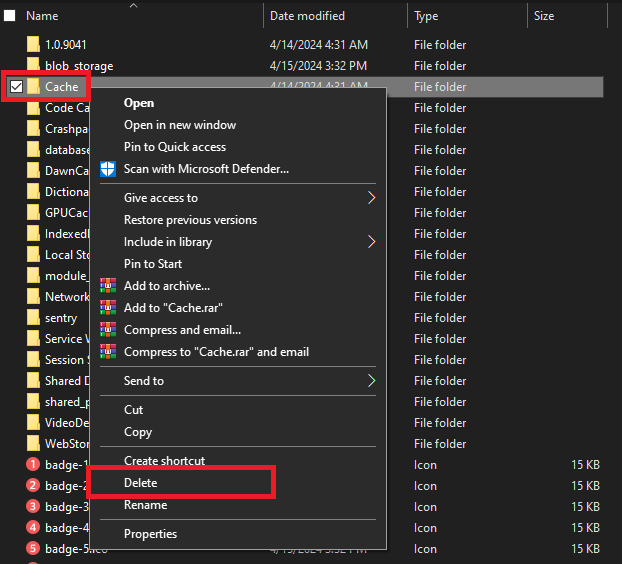Click the badge-5 red icon

click(33, 549)
